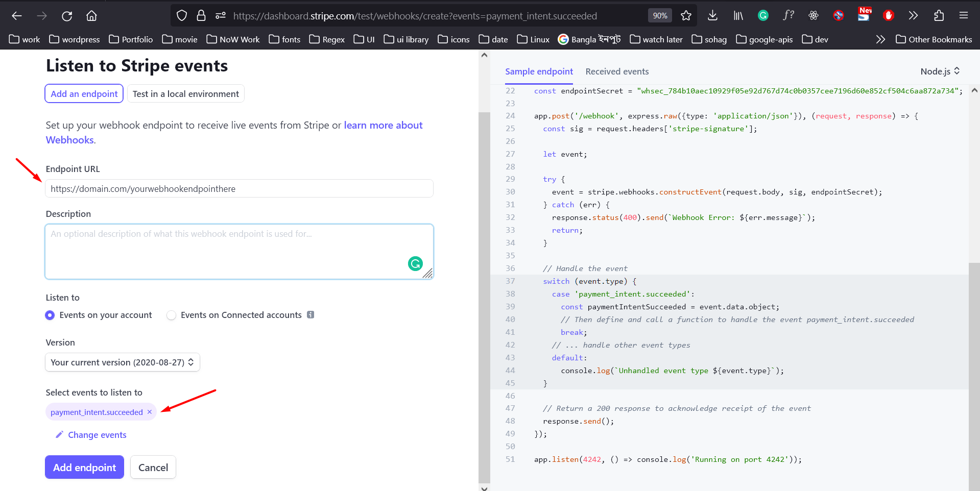Click the site lock security icon
The width and height of the screenshot is (980, 491).
(x=201, y=16)
